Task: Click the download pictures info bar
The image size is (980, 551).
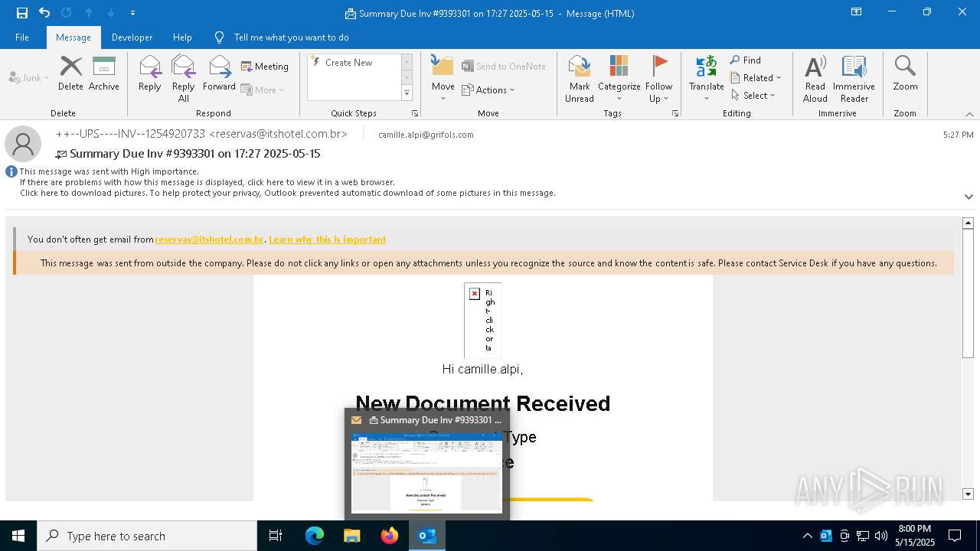Action: point(287,193)
